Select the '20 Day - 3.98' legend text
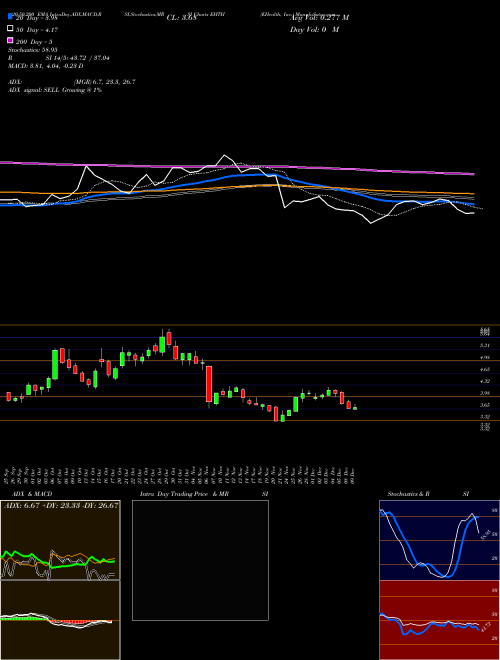 pyautogui.click(x=37, y=18)
